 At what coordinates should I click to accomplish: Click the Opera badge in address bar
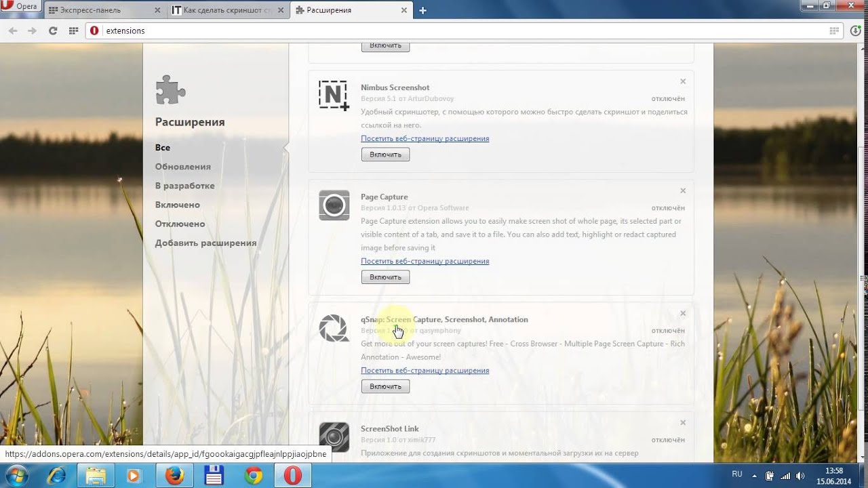point(94,30)
